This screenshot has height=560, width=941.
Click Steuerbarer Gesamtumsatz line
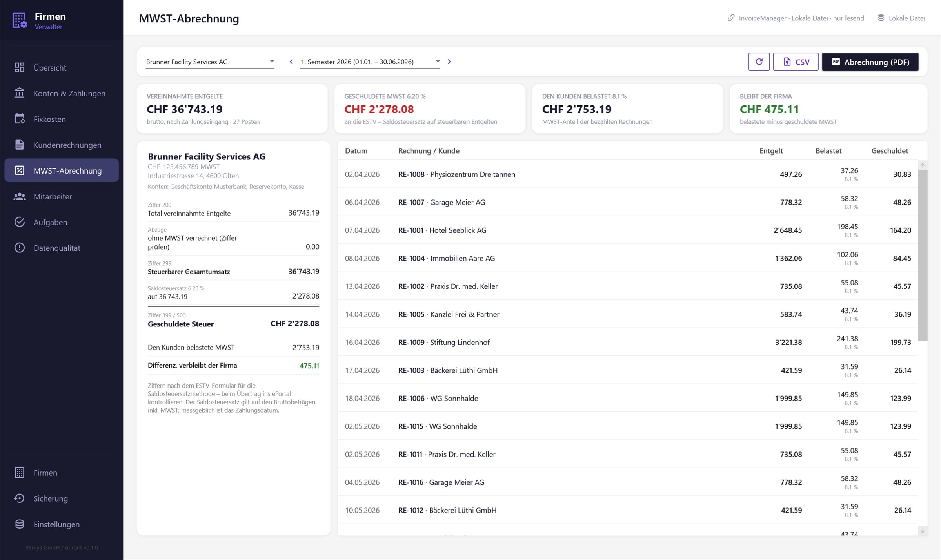pos(233,268)
